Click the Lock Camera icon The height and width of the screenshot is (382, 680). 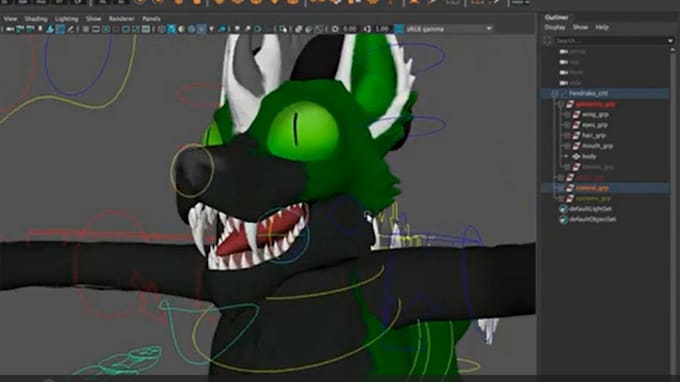click(20, 29)
